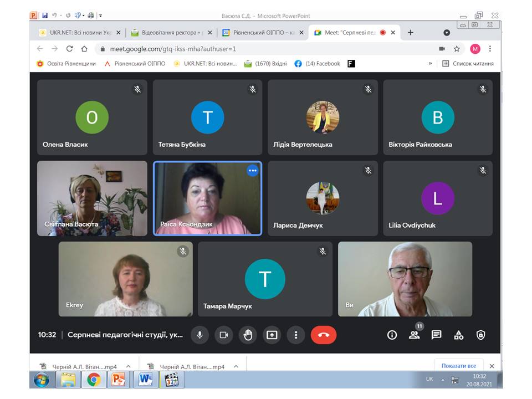Open the taskbar clock and date
The width and height of the screenshot is (532, 399).
click(x=479, y=380)
